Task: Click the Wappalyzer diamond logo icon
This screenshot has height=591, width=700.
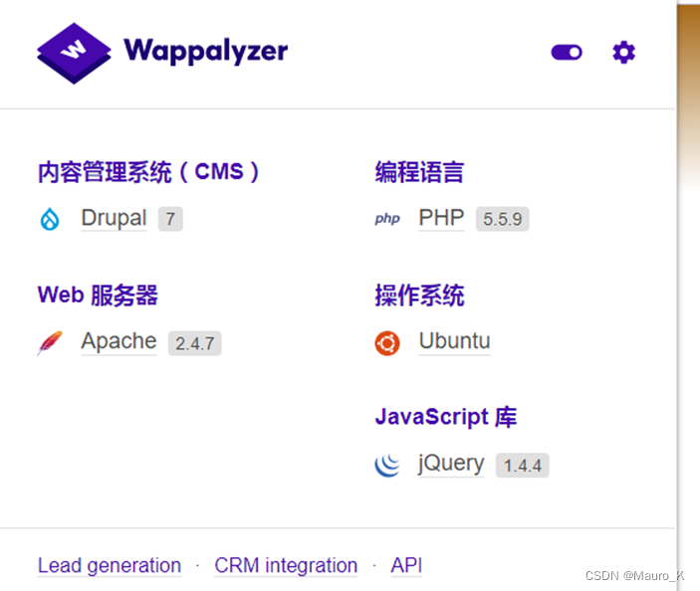Action: [x=74, y=53]
